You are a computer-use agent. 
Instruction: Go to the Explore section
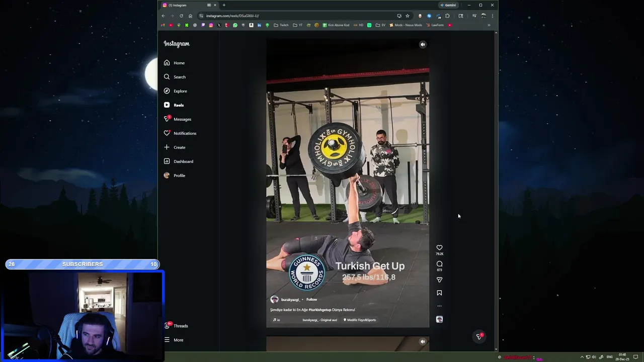click(175, 91)
